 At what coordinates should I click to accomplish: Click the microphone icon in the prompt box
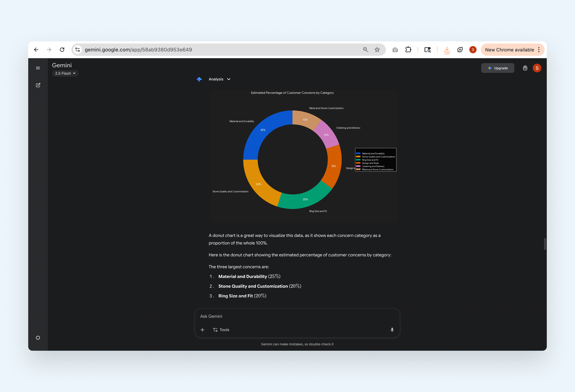point(392,330)
